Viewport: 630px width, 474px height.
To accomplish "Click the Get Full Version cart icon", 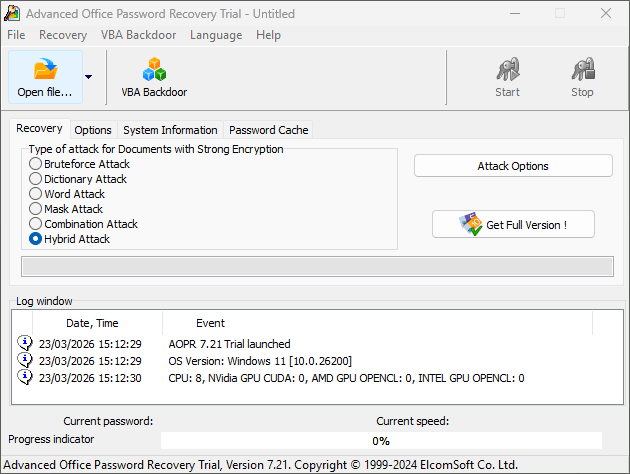I will point(470,224).
